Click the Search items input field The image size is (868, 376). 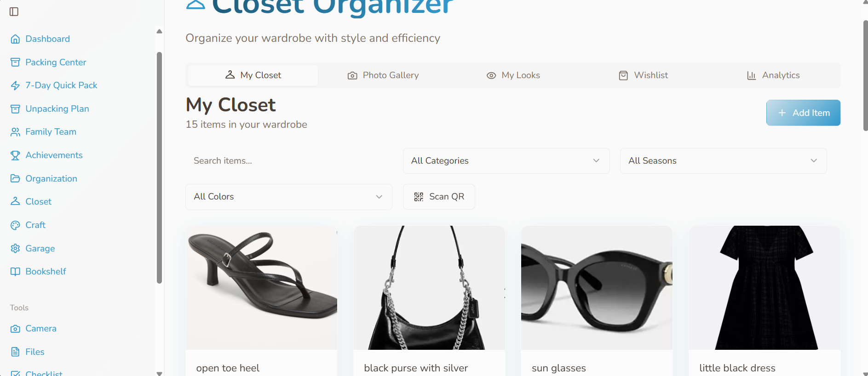coord(288,161)
